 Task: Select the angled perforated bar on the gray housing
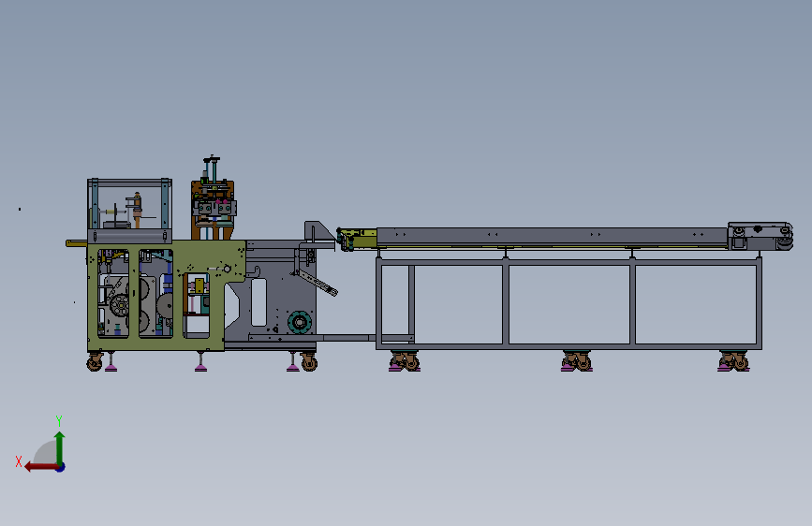316,283
